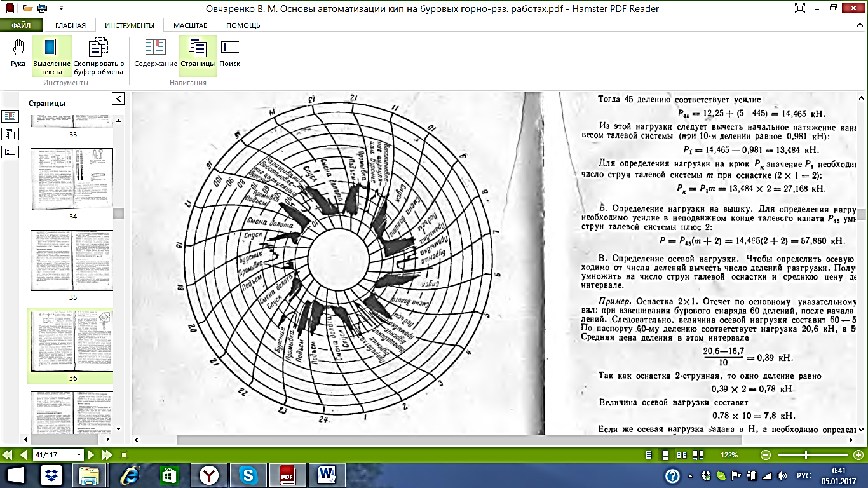Screen dimensions: 868x488
Task: Click the open file folder icon
Action: pos(27,8)
